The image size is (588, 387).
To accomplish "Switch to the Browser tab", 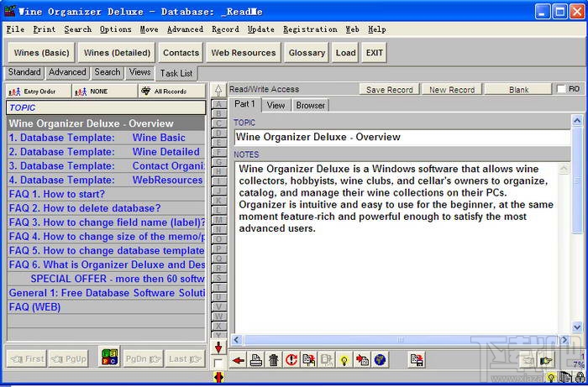I will coord(311,105).
